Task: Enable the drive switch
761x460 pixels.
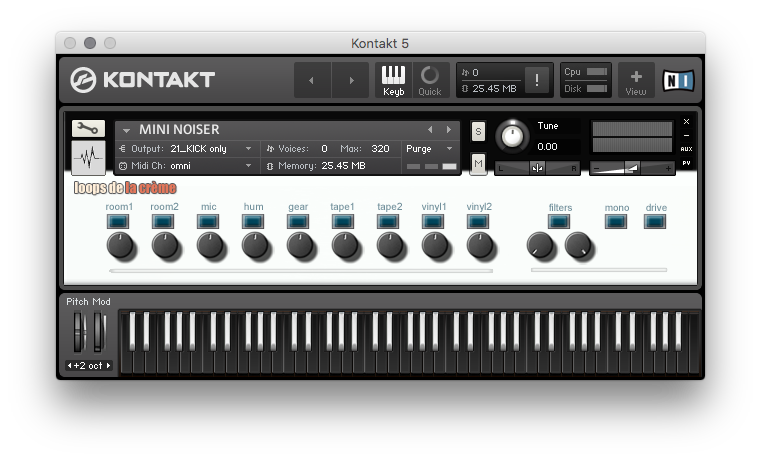Action: (655, 222)
